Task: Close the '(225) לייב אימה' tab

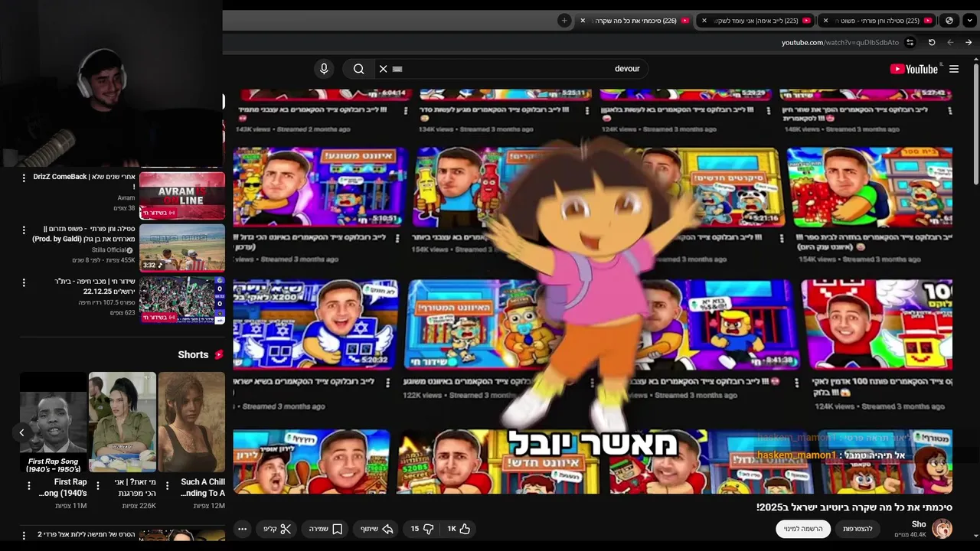Action: pos(704,21)
